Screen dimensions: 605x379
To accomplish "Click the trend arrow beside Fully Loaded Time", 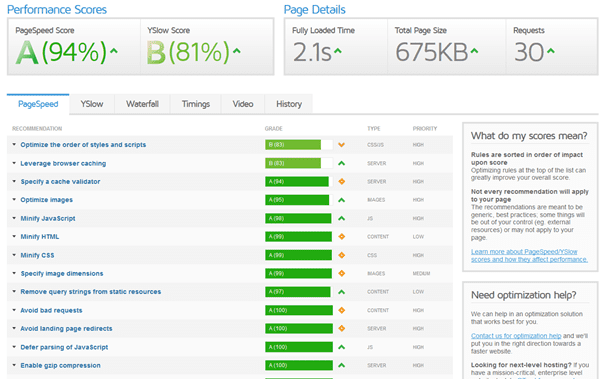I will pyautogui.click(x=338, y=51).
